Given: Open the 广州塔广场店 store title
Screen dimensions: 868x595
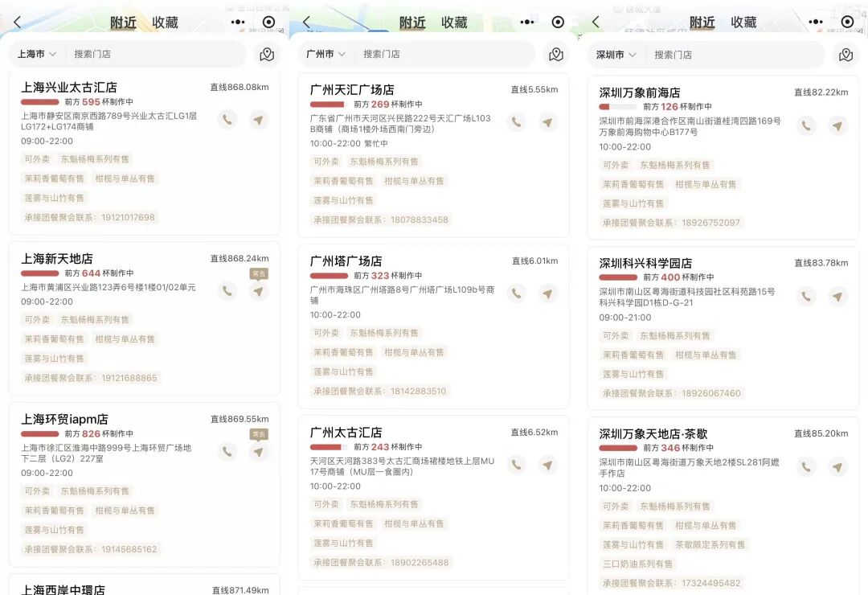Looking at the screenshot, I should click(x=346, y=261).
